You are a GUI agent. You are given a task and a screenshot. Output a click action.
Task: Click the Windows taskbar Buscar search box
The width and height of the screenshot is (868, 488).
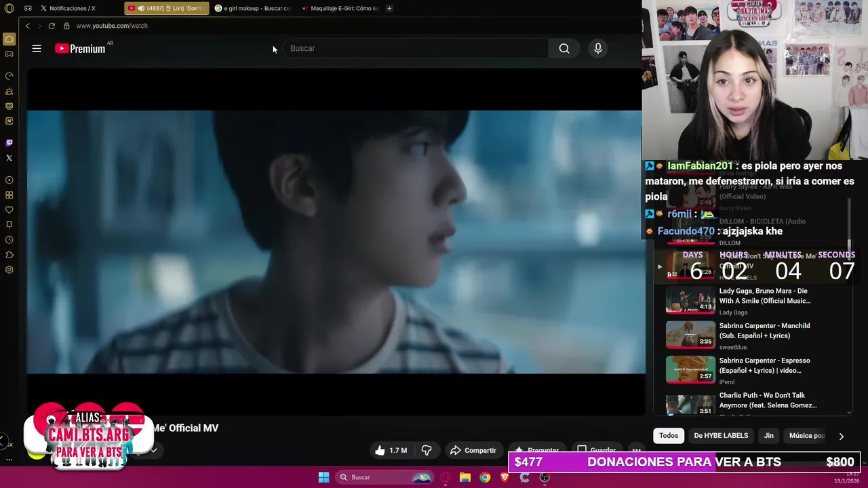pyautogui.click(x=385, y=477)
